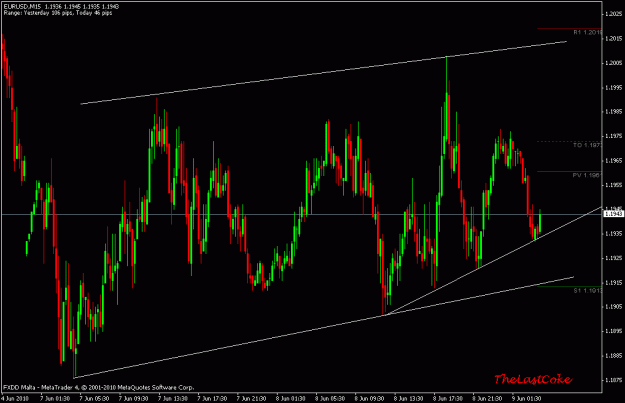The width and height of the screenshot is (625, 403).
Task: Click the '8 Jun 01:30' time label
Action: coord(291,398)
